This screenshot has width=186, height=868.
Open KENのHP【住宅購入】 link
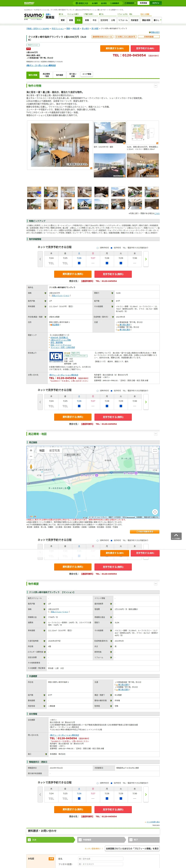tap(59, 337)
